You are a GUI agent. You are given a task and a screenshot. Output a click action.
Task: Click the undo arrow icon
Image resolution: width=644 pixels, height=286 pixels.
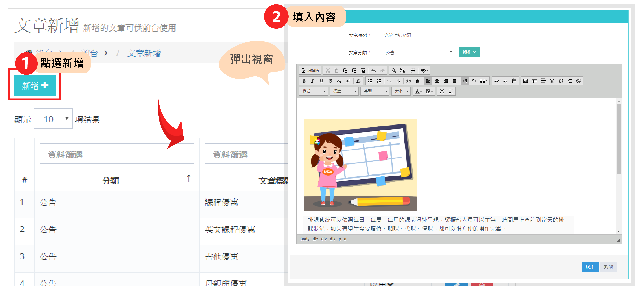point(373,70)
